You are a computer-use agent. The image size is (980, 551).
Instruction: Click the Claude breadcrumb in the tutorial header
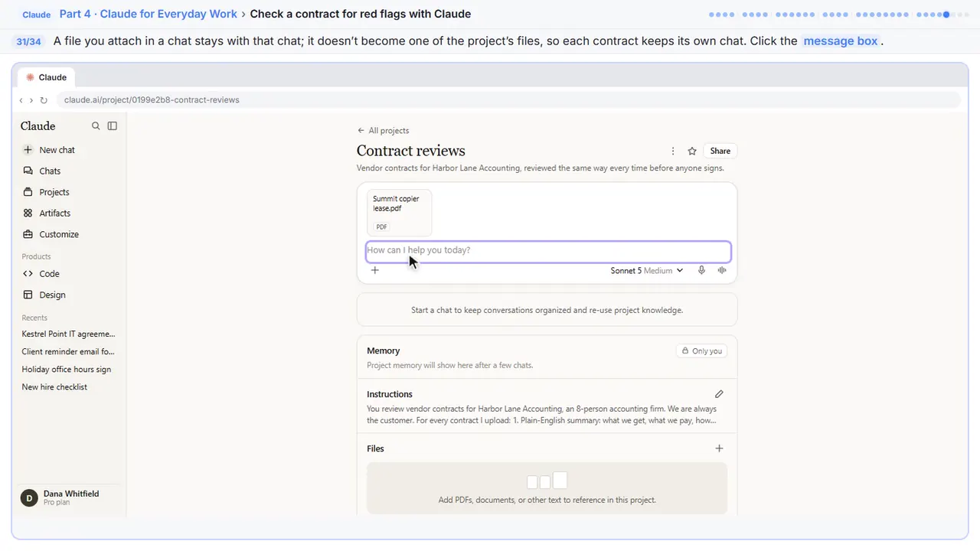36,15
